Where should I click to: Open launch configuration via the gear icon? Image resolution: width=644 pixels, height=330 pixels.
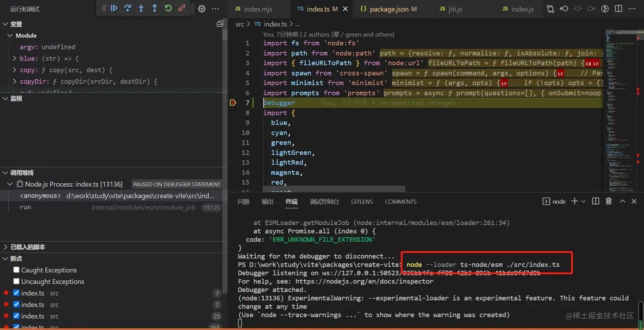202,9
